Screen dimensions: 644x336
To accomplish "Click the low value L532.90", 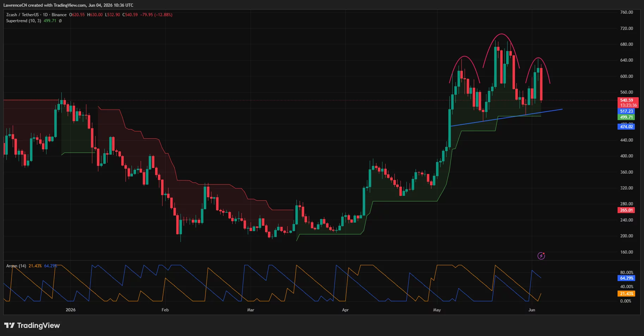I will pyautogui.click(x=112, y=15).
